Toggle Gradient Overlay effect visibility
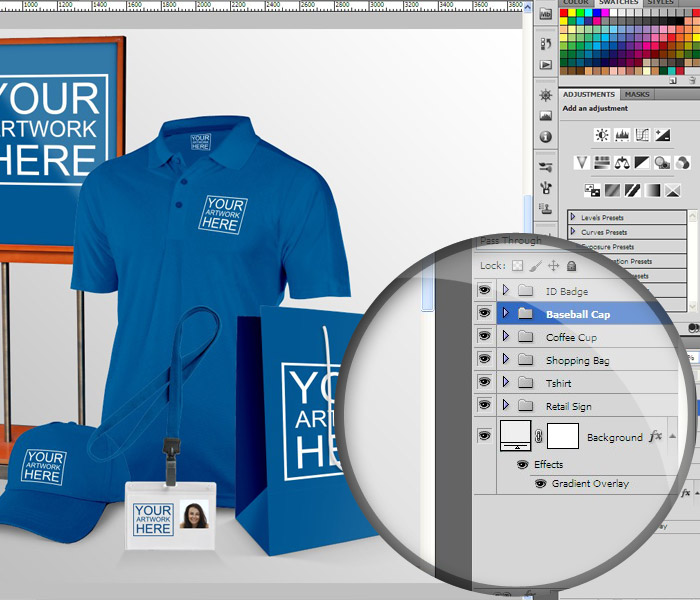The height and width of the screenshot is (600, 700). pos(541,483)
